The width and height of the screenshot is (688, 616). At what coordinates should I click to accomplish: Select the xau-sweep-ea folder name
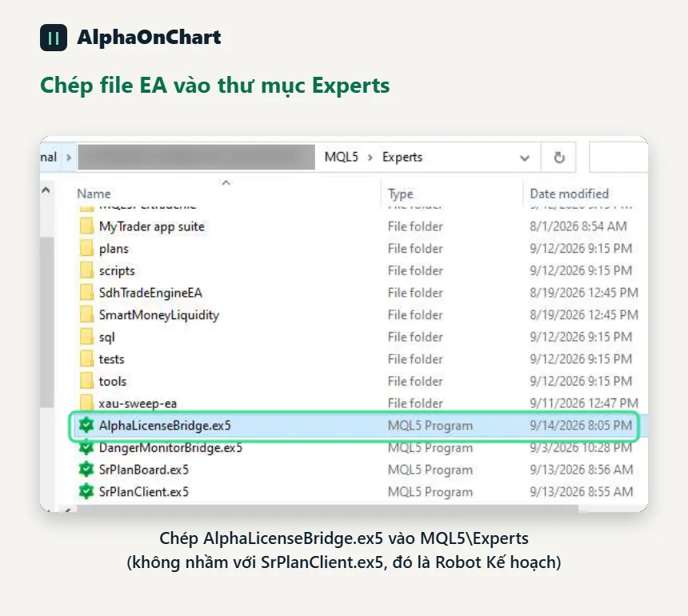(138, 403)
